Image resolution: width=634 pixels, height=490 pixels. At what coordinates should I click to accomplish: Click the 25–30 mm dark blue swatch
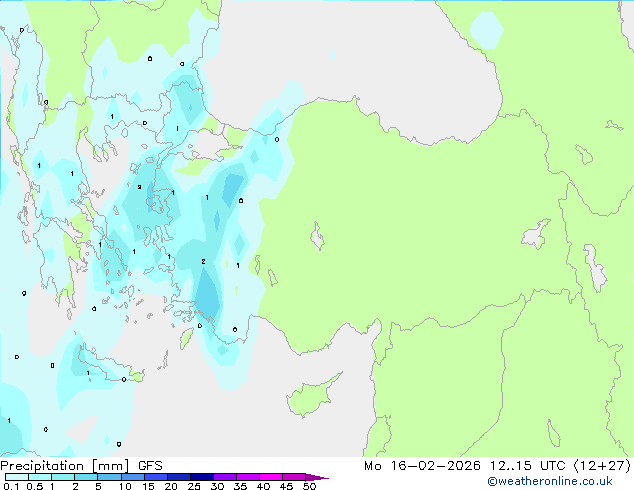click(x=201, y=477)
